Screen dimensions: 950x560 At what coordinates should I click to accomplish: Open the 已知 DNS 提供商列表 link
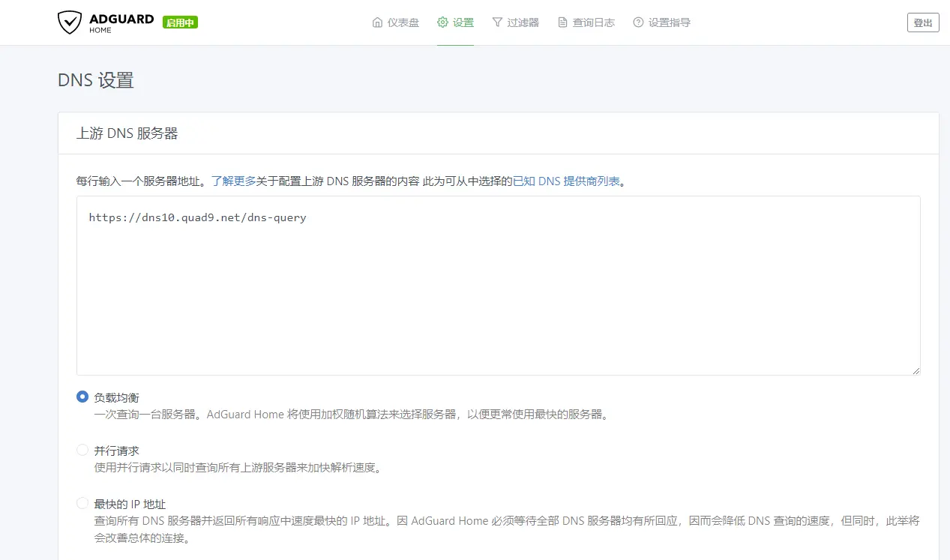(567, 181)
